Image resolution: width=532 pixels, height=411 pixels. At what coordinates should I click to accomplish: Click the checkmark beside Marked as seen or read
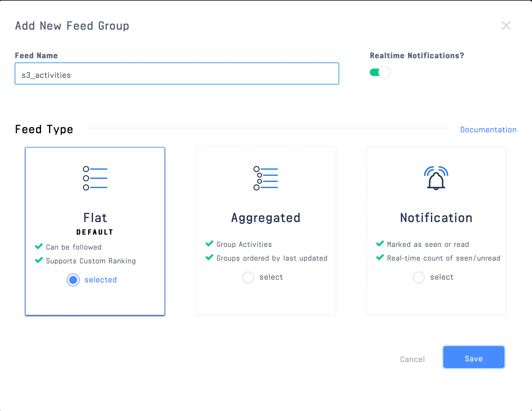click(380, 244)
